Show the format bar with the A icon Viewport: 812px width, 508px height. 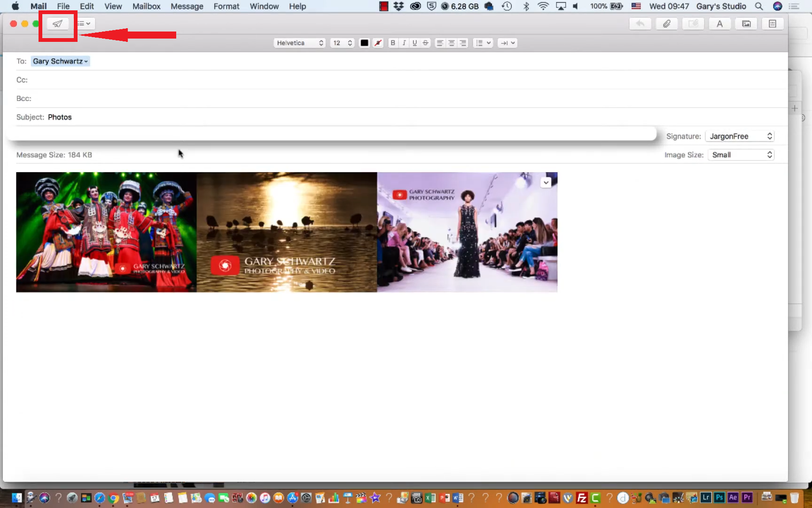pyautogui.click(x=719, y=24)
